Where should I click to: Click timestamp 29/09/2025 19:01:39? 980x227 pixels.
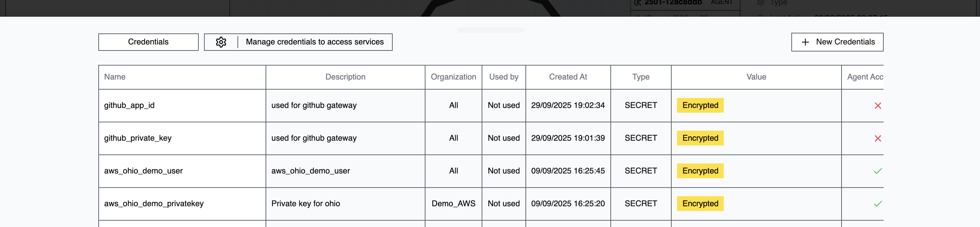click(x=568, y=138)
